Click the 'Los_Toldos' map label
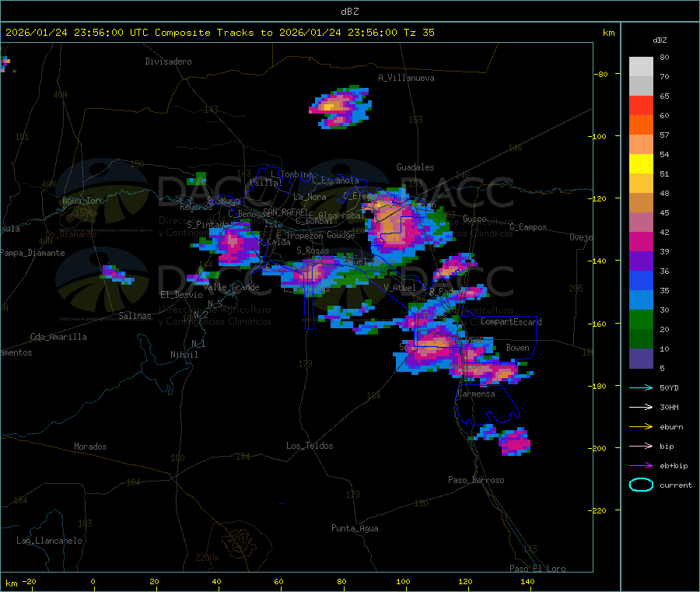 310,446
